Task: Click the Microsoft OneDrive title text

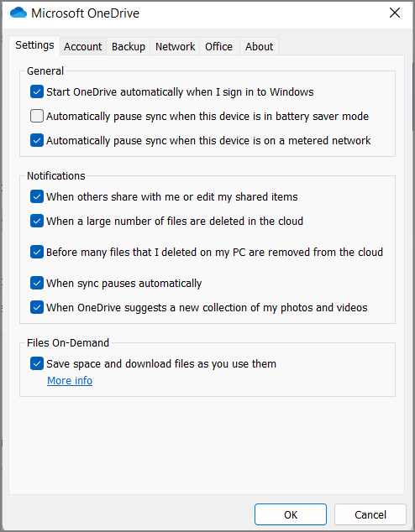Action: (x=85, y=13)
